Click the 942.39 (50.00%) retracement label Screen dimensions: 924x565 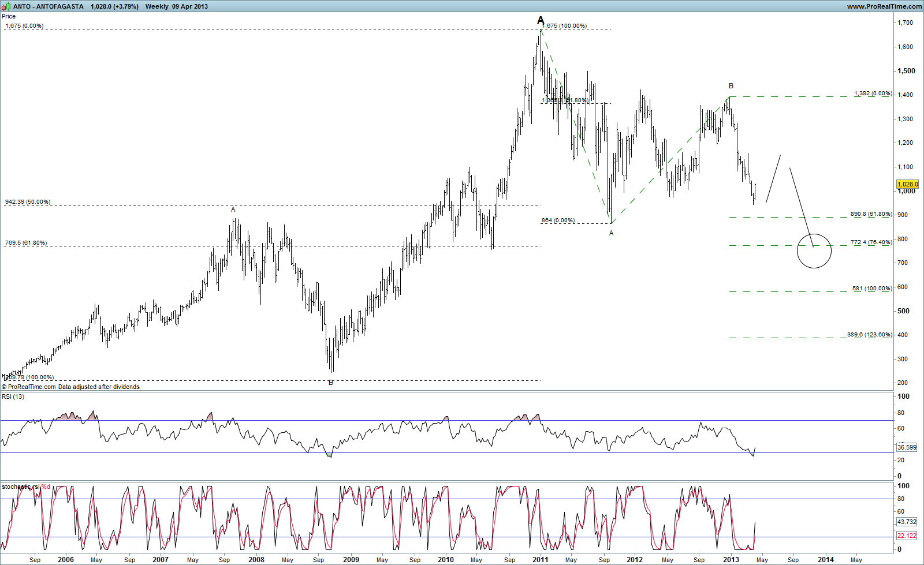28,202
